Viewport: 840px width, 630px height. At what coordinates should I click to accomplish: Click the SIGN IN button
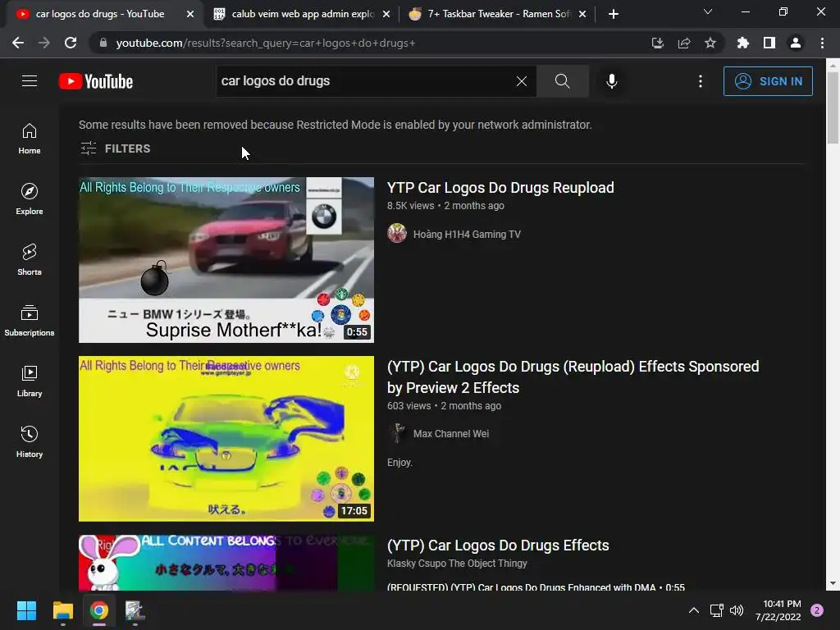(768, 81)
